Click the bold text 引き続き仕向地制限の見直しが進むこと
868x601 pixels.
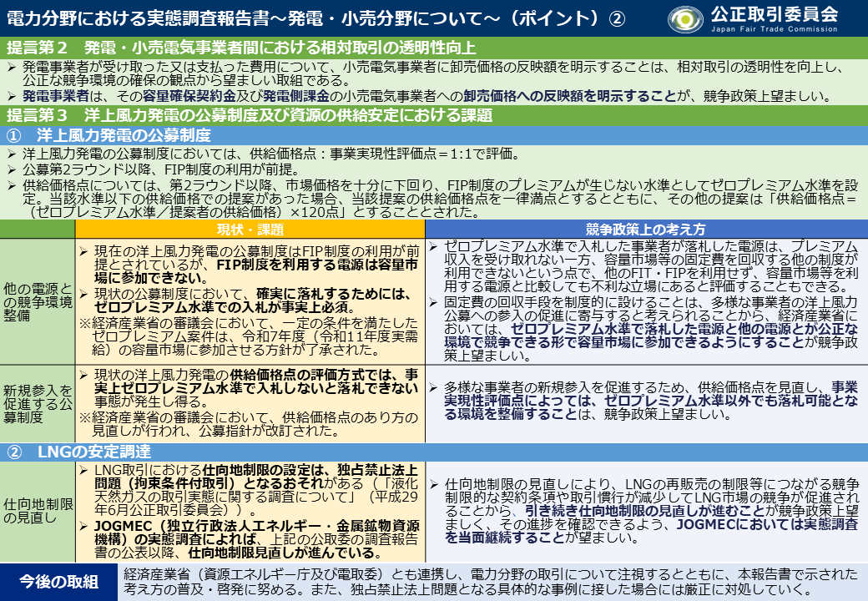pyautogui.click(x=644, y=510)
